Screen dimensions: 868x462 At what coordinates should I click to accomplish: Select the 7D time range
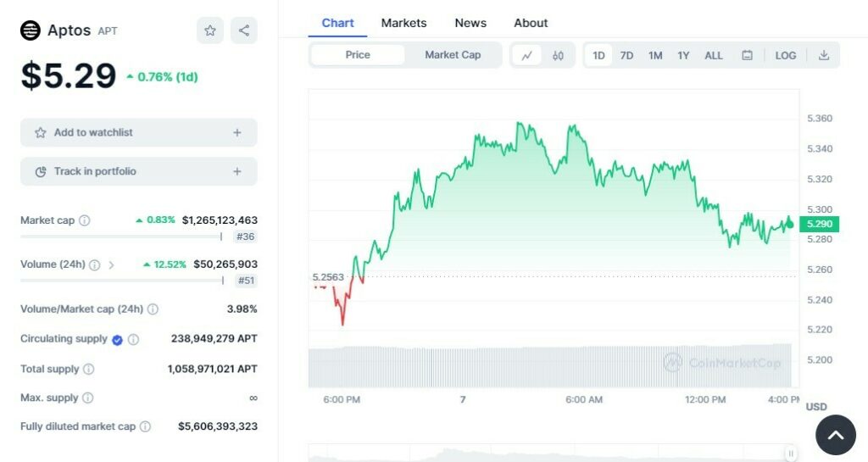(x=626, y=55)
